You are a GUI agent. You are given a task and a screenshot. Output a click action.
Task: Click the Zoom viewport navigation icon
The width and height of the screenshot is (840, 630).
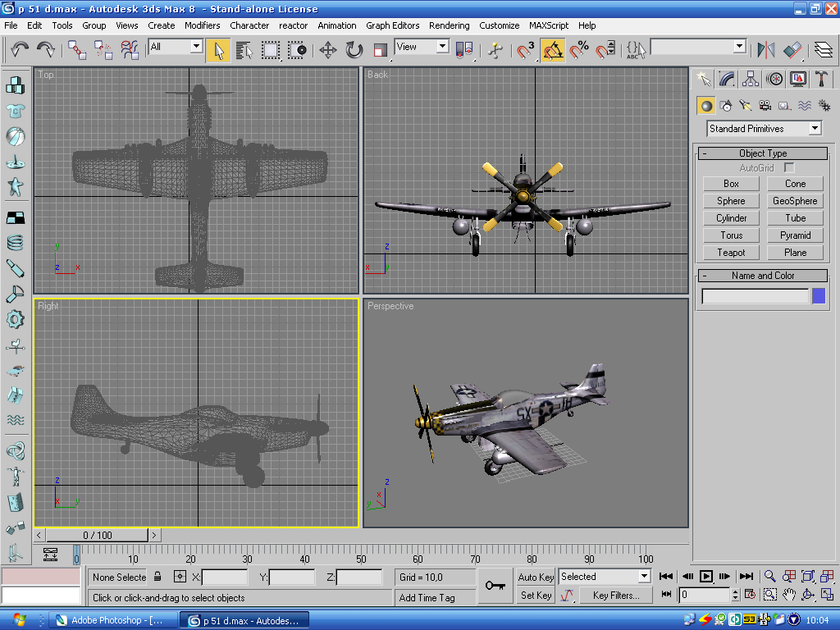point(769,577)
